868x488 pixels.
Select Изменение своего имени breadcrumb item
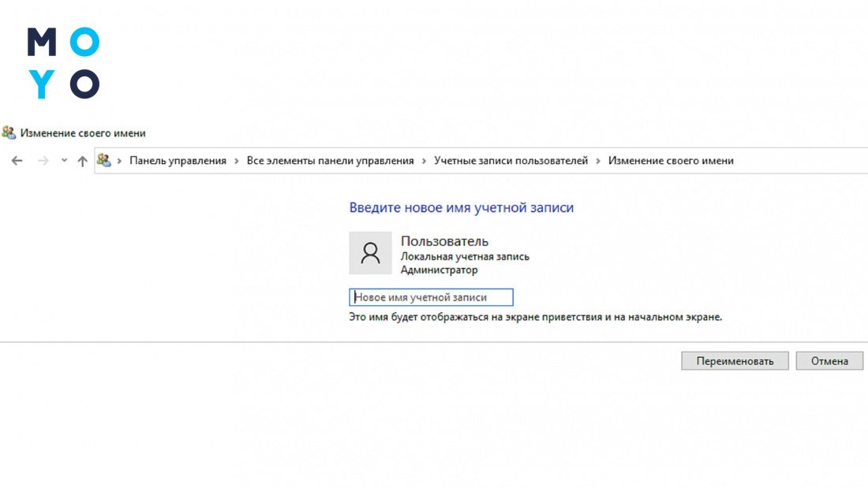pyautogui.click(x=671, y=161)
